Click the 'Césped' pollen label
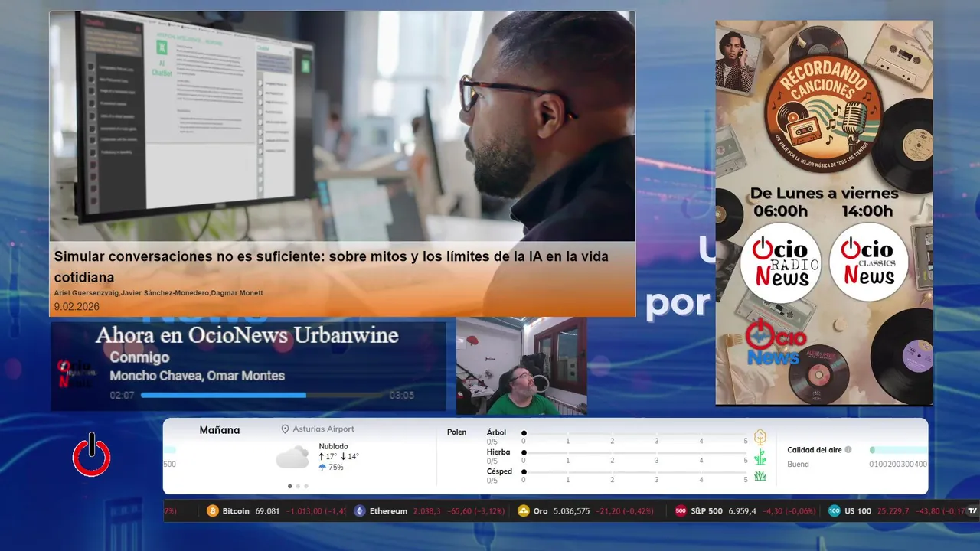This screenshot has width=980, height=551. [x=499, y=471]
